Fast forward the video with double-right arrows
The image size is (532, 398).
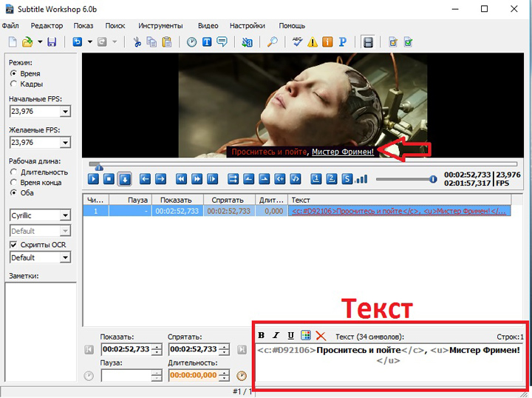pos(197,178)
